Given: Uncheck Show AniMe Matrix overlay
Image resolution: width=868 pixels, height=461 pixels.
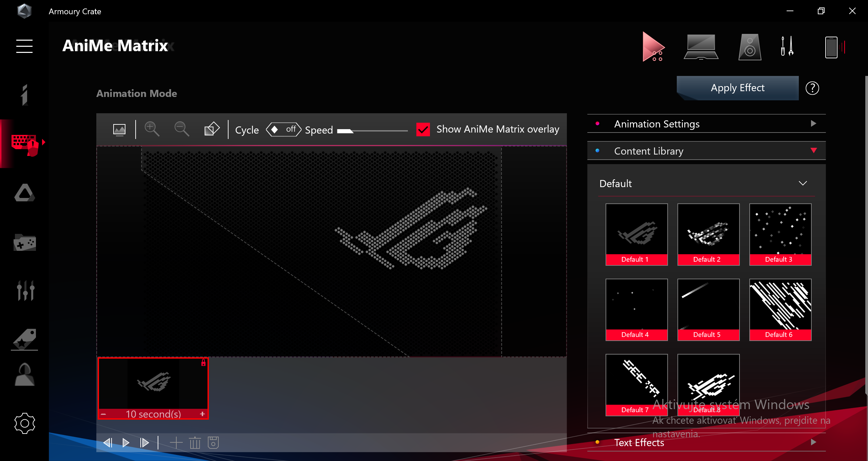Looking at the screenshot, I should 423,129.
